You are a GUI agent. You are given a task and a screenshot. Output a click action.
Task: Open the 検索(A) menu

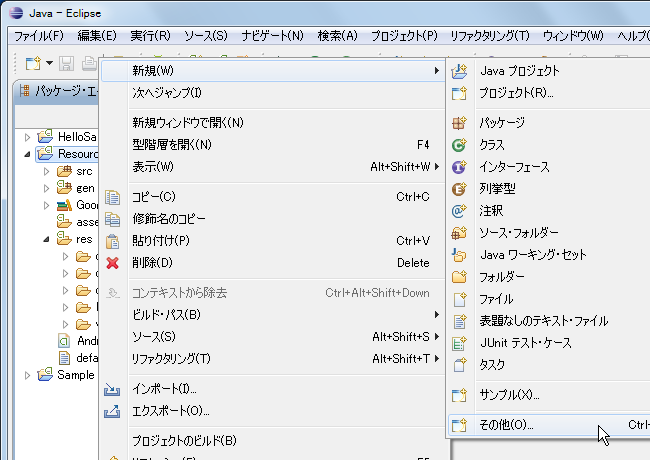(x=337, y=36)
